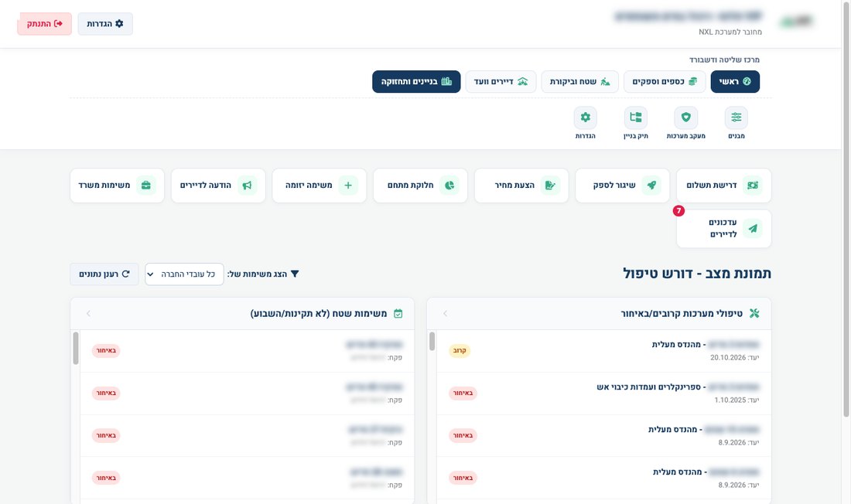Click the scrollbar of the משימות שטח list

point(76,349)
